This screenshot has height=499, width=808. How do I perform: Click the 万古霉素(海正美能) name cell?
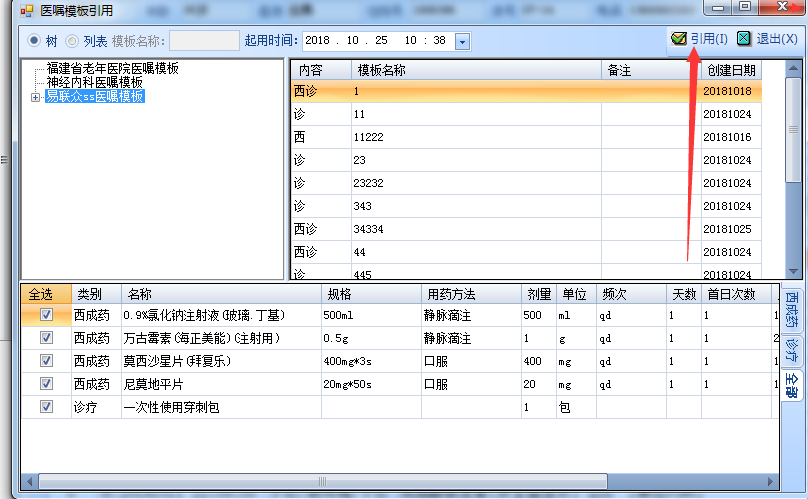[221, 338]
